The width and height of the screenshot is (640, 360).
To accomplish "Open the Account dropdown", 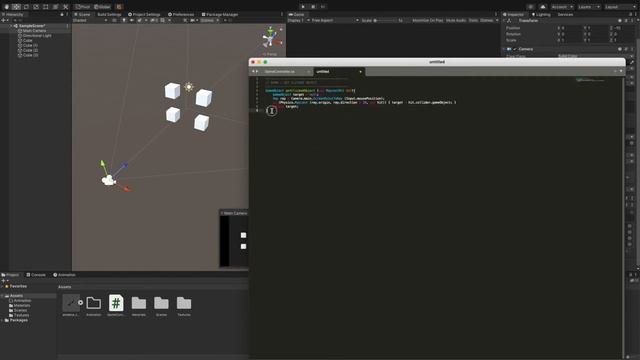I will [x=562, y=7].
